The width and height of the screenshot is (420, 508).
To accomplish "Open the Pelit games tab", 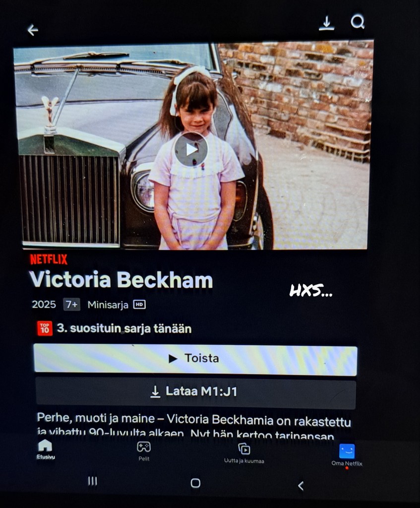I will click(144, 451).
